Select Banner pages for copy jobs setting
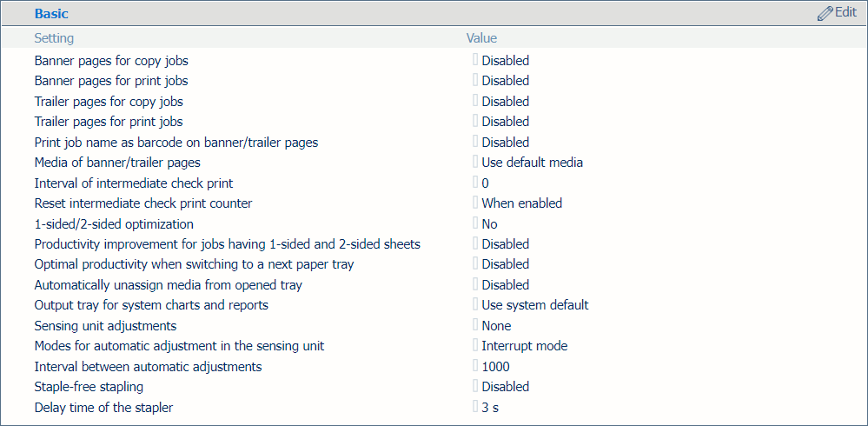Viewport: 868px width, 426px height. 111,61
